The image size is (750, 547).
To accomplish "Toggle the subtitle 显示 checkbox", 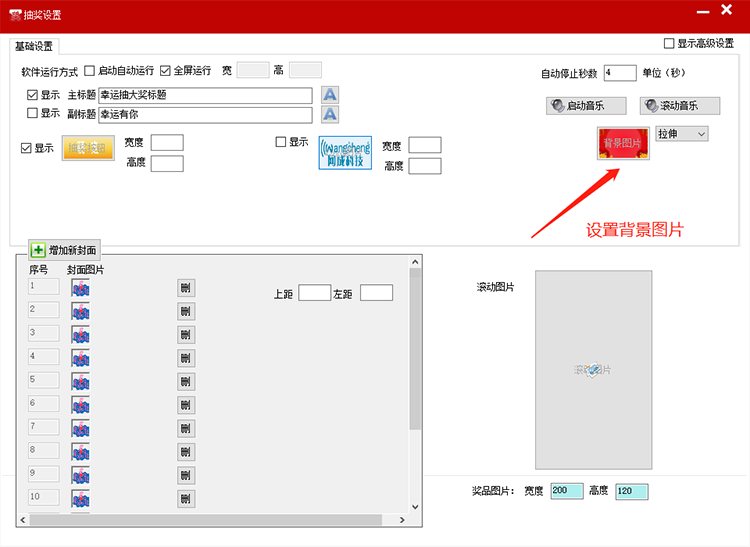I will coord(33,114).
